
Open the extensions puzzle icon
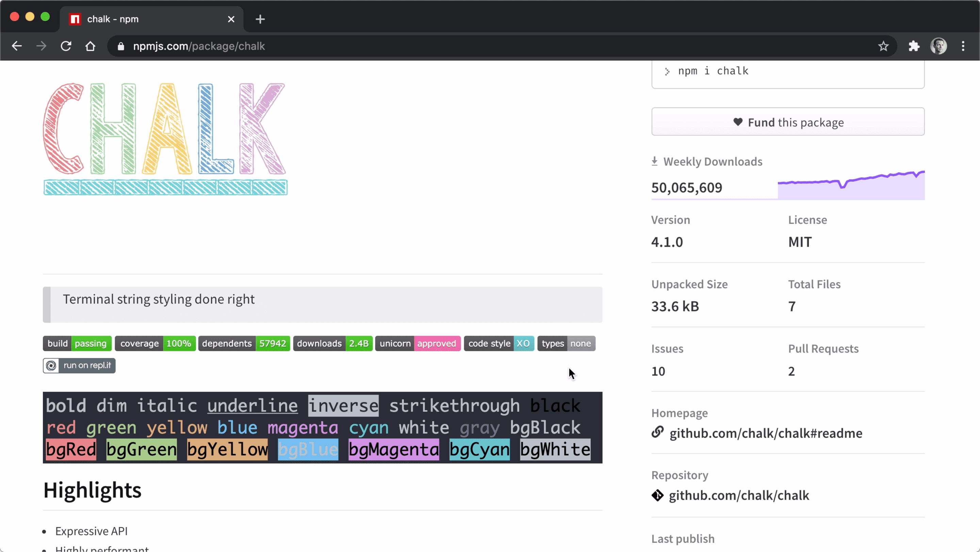tap(914, 46)
